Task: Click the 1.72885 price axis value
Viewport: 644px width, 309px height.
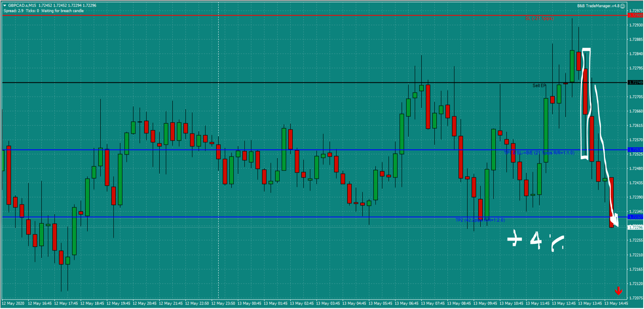Action: (x=636, y=39)
